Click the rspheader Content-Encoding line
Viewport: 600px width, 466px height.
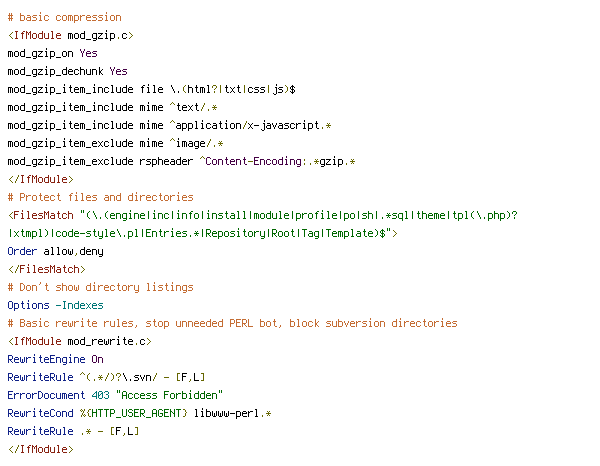pos(181,161)
